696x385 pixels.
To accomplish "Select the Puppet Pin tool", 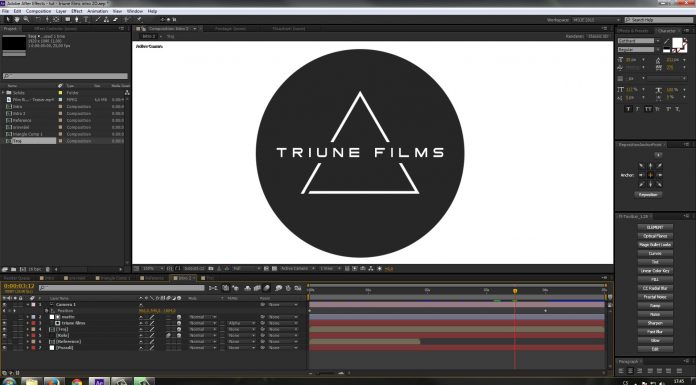I will pos(139,20).
